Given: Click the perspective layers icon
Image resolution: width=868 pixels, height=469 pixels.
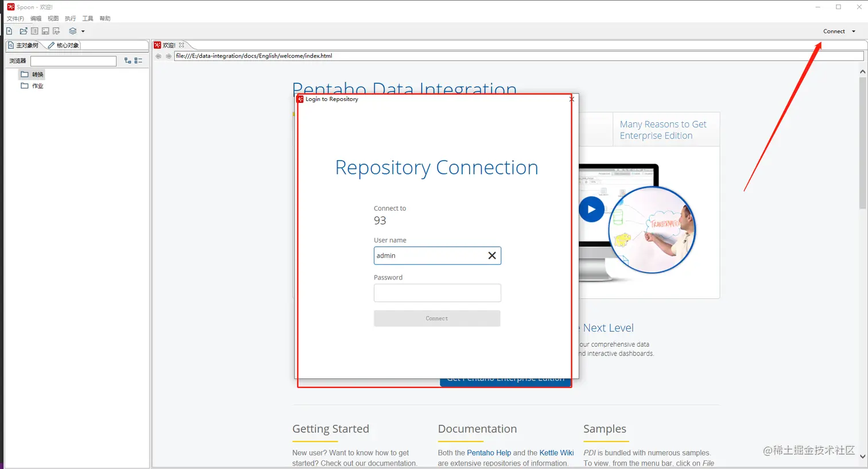Looking at the screenshot, I should (73, 31).
